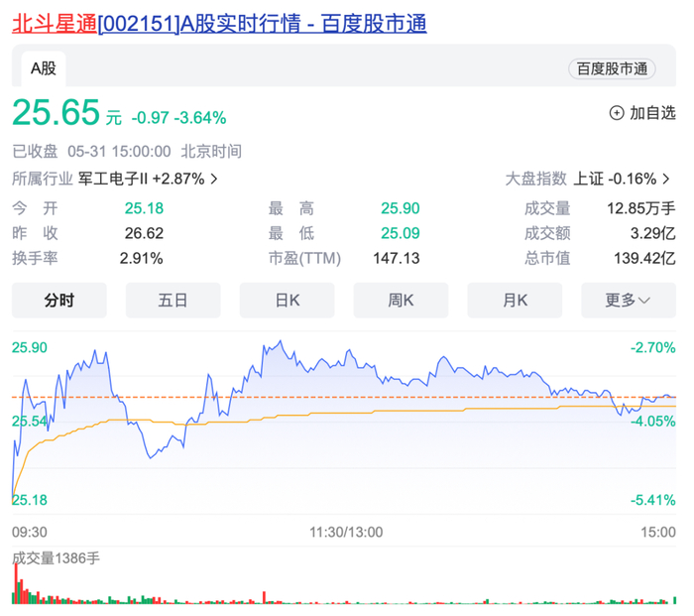Click the tallest red opening volume bar
This screenshot has width=694, height=616.
coord(17,583)
